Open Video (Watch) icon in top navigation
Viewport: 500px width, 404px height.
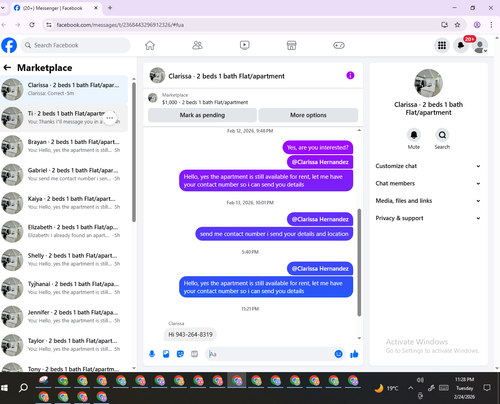click(x=245, y=45)
